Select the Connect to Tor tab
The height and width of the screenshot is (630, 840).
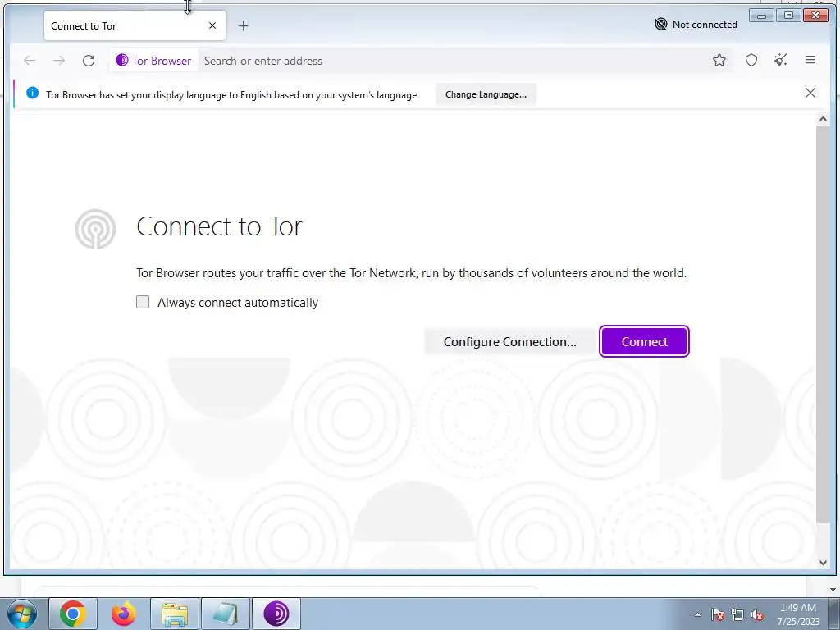135,25
